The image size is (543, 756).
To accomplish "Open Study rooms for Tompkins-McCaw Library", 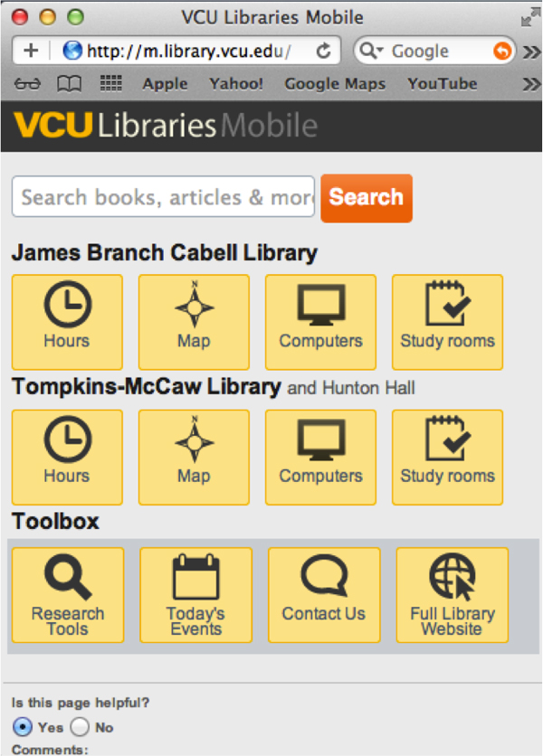I will pyautogui.click(x=447, y=458).
